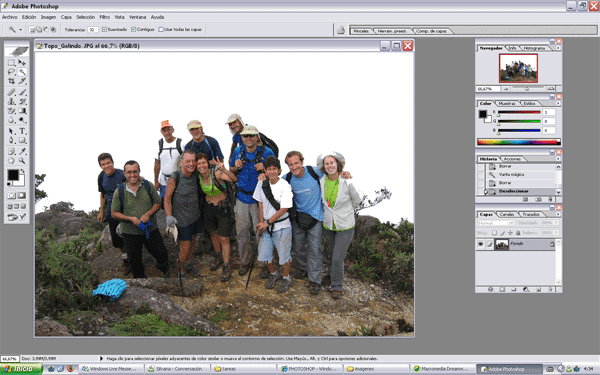Switch to the Canales tab
This screenshot has width=600, height=375.
pos(507,214)
